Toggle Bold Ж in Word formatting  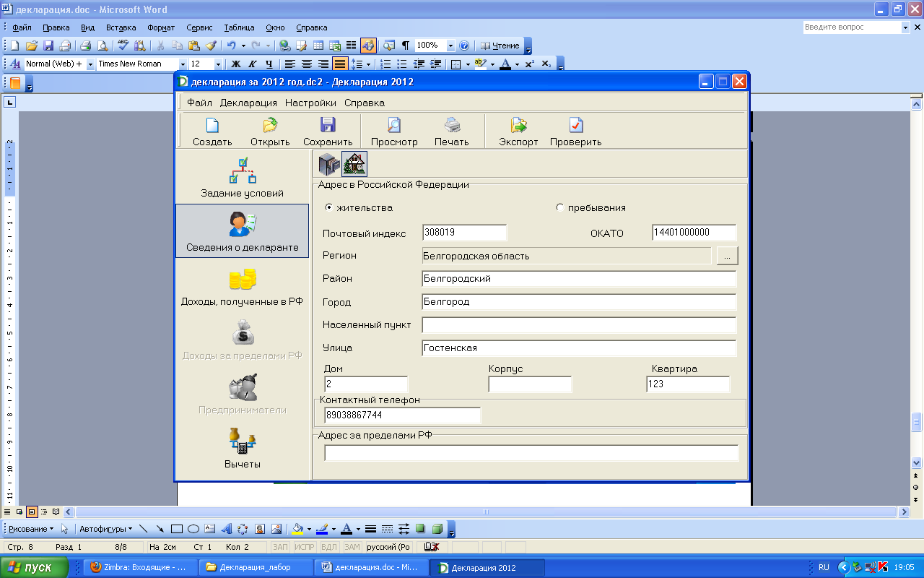pos(236,64)
